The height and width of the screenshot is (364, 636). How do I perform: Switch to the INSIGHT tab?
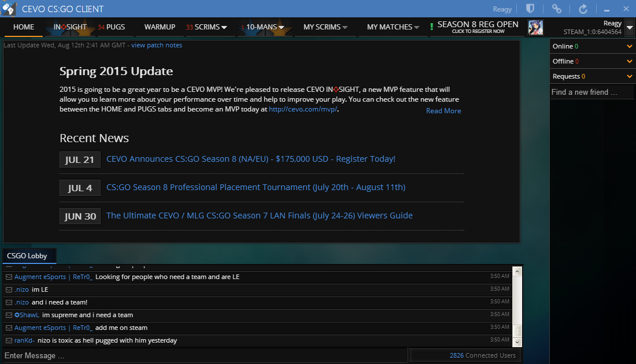tap(70, 27)
